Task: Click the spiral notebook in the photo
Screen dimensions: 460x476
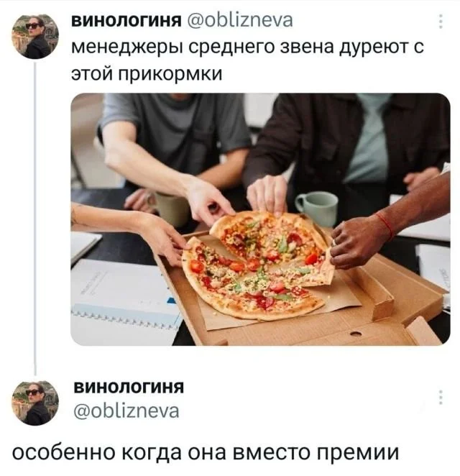Action: [124, 296]
